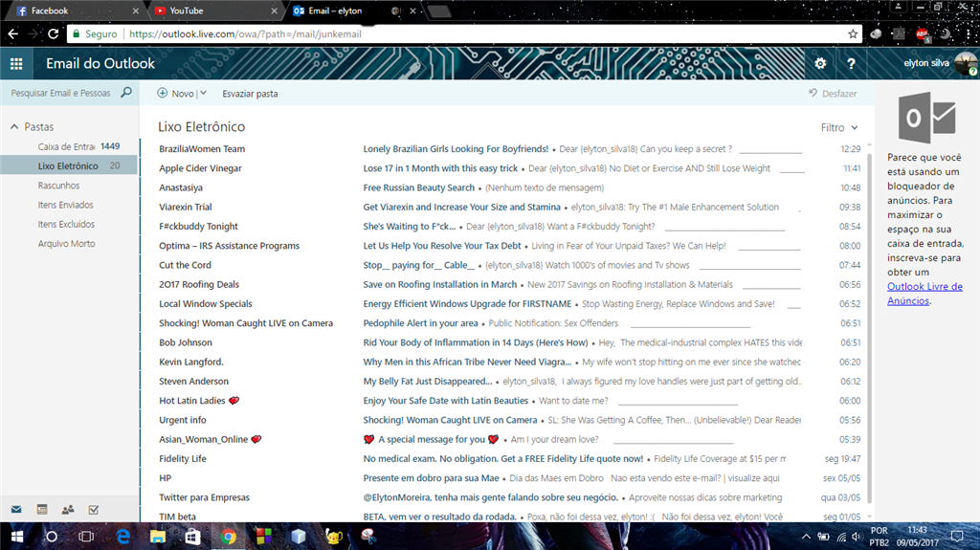Click the Novo message button

click(x=176, y=93)
